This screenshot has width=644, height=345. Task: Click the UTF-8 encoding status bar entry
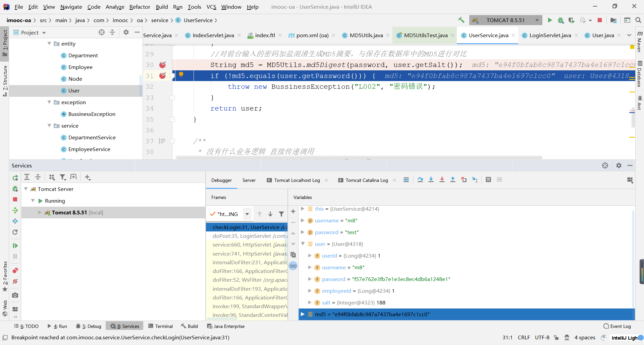coord(542,337)
